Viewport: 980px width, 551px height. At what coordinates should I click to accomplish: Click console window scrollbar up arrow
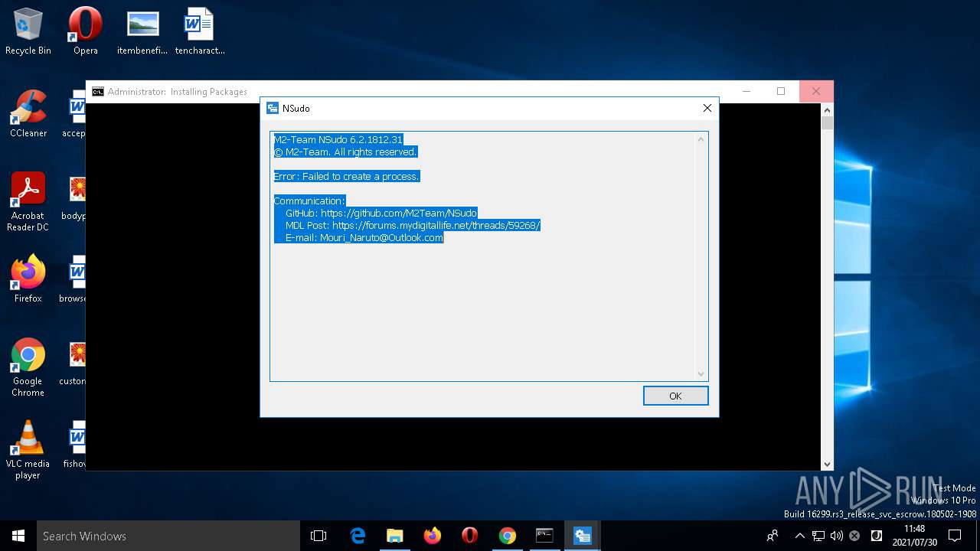pyautogui.click(x=827, y=109)
